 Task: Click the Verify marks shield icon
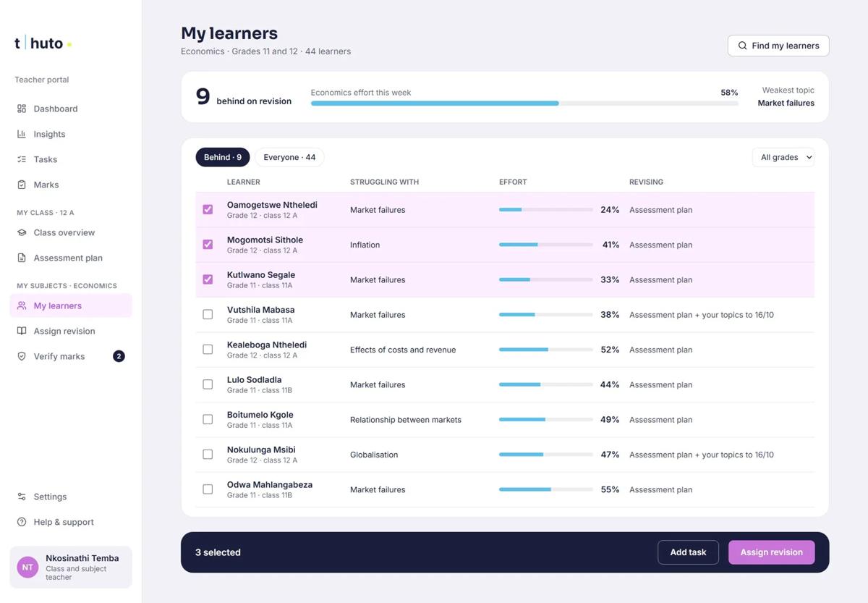[x=22, y=356]
